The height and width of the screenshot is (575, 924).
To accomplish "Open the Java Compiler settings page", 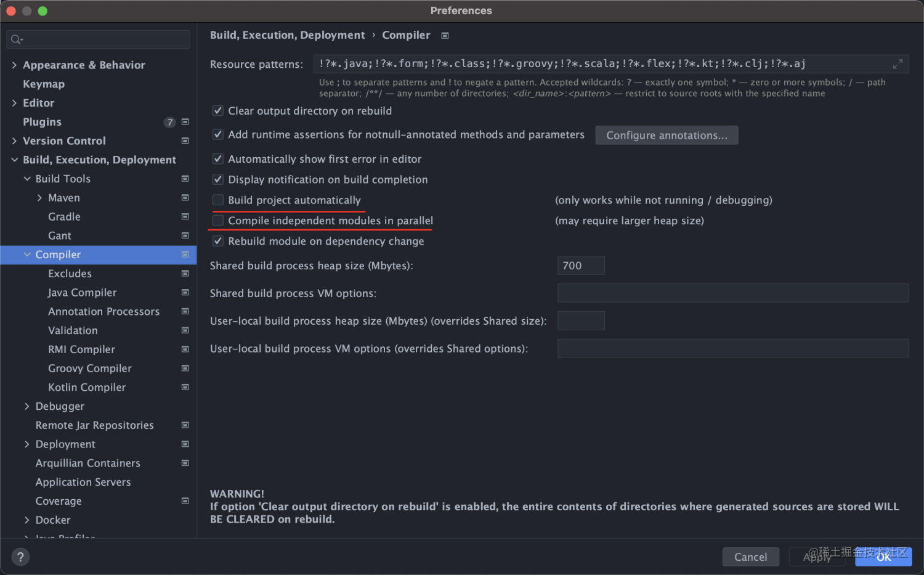I will click(x=82, y=293).
